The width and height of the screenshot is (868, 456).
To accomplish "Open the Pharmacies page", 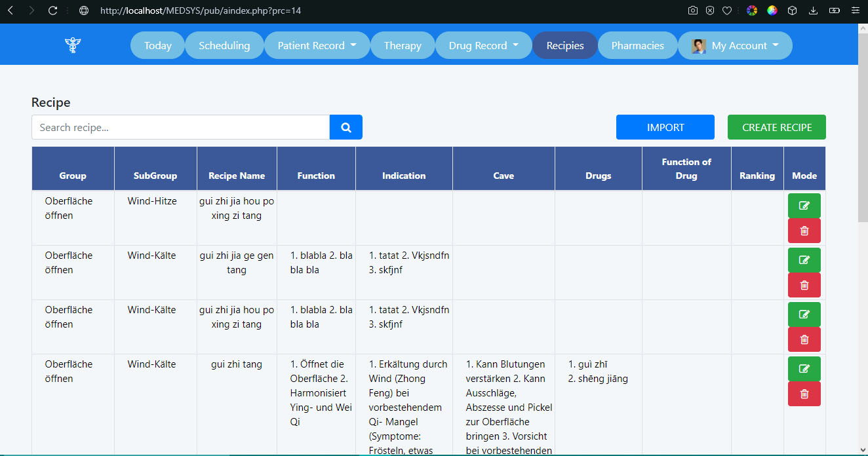I will point(637,45).
